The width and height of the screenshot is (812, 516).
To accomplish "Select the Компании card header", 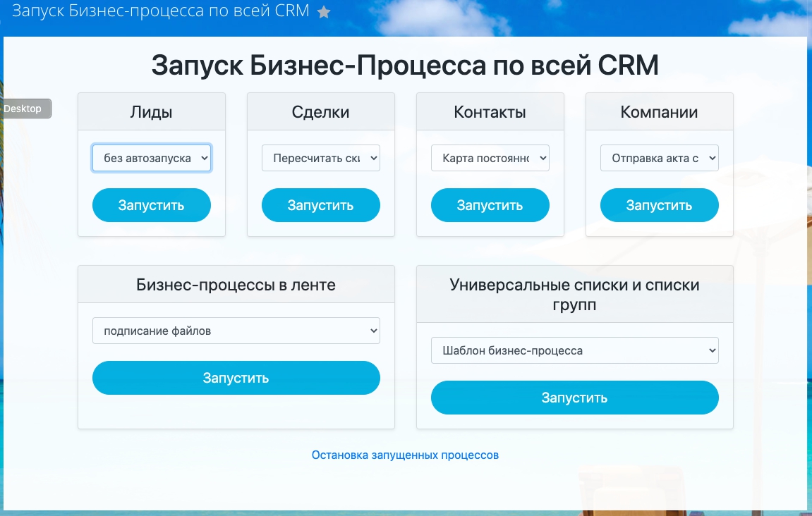I will 659,112.
